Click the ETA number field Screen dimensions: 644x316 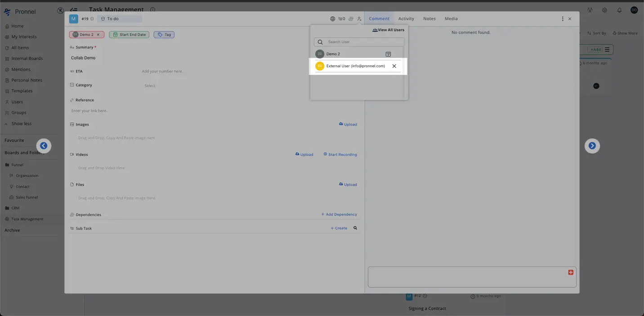pos(162,72)
